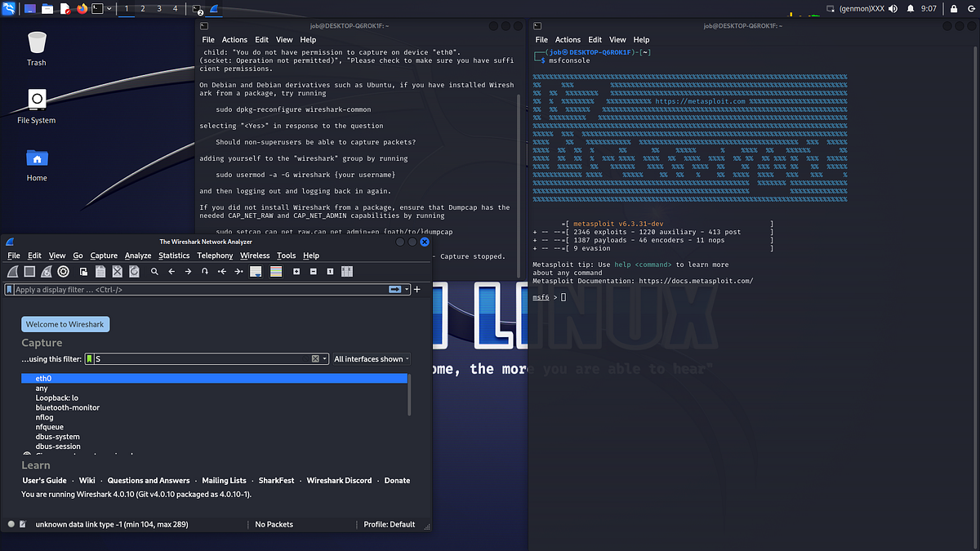This screenshot has width=980, height=551.
Task: Launch Firefox from the taskbar
Action: click(82, 8)
